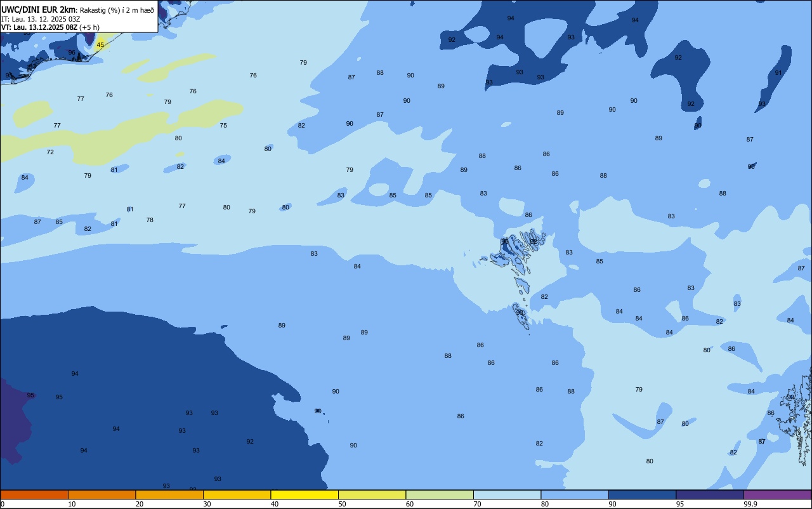This screenshot has height=509, width=812.
Task: Click the 'UWC/DINI EUR 2km' title text
Action: tap(39, 10)
